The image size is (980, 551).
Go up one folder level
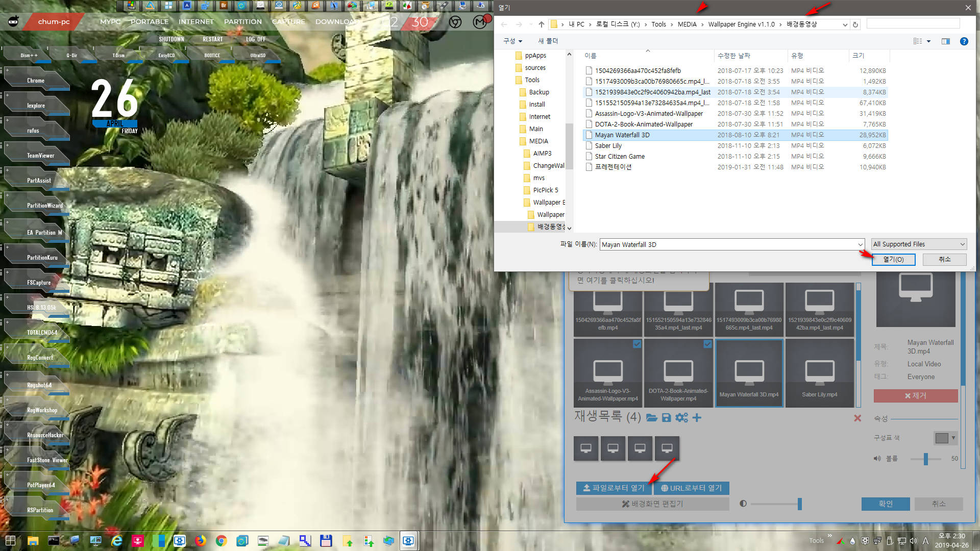tap(541, 24)
